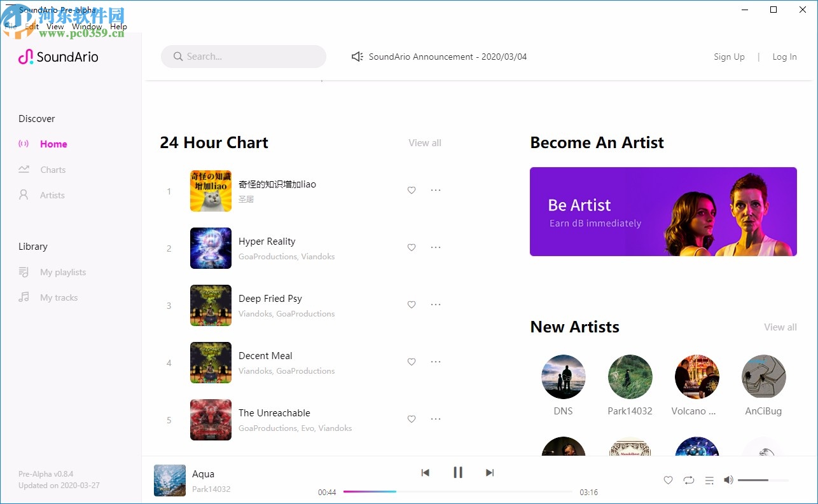The image size is (818, 504).
Task: Click the announcement speaker icon
Action: pyautogui.click(x=357, y=57)
